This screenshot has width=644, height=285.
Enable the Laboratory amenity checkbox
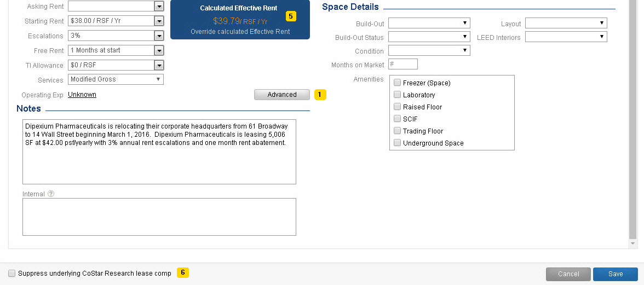(x=397, y=95)
